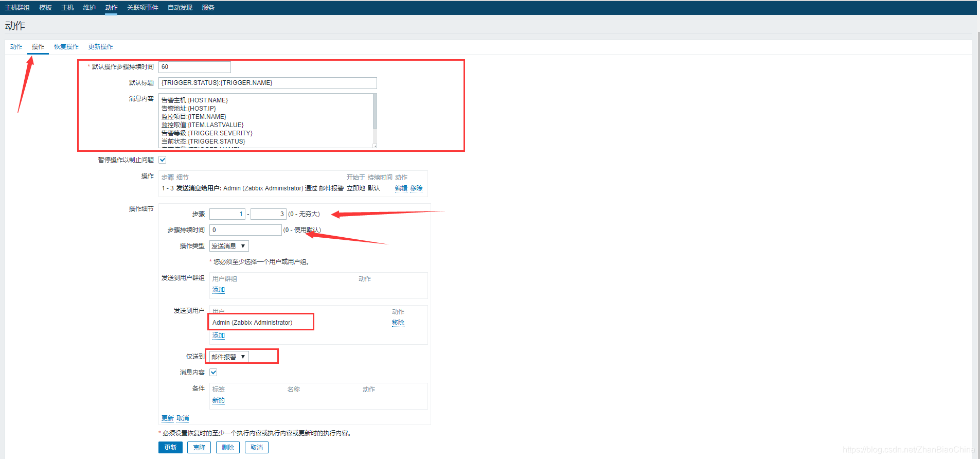The width and height of the screenshot is (980, 459).
Task: Open the 操作类型 dropdown showing 发送消息
Action: (229, 246)
